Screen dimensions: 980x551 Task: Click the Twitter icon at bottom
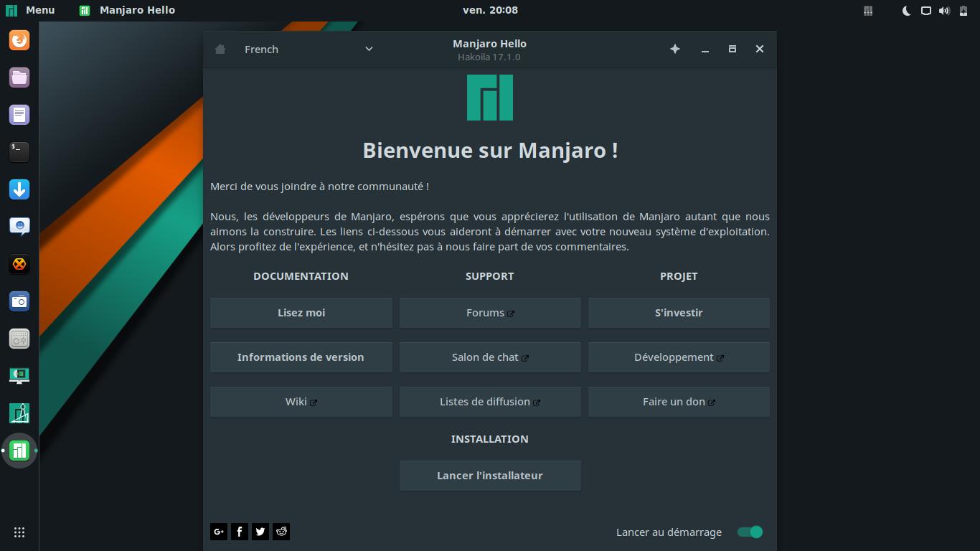[x=260, y=532]
